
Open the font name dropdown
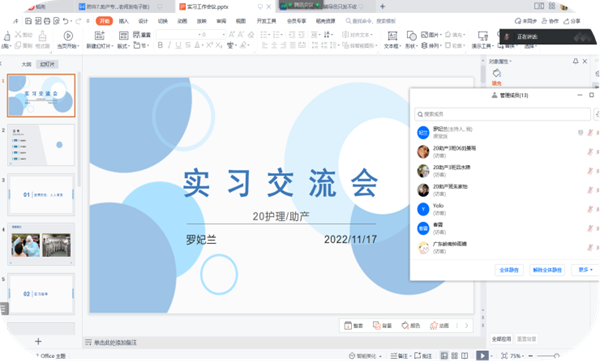199,34
